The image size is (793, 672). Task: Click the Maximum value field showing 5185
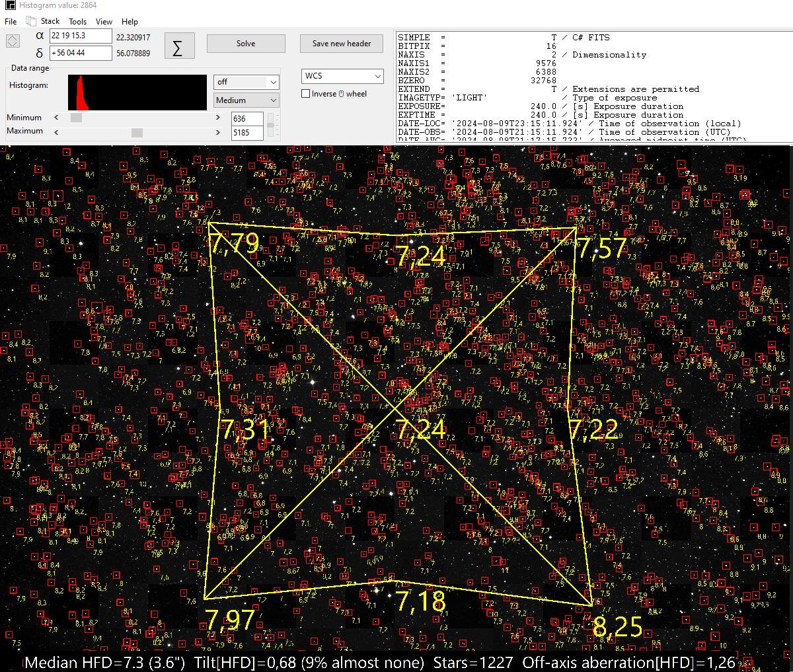point(247,133)
